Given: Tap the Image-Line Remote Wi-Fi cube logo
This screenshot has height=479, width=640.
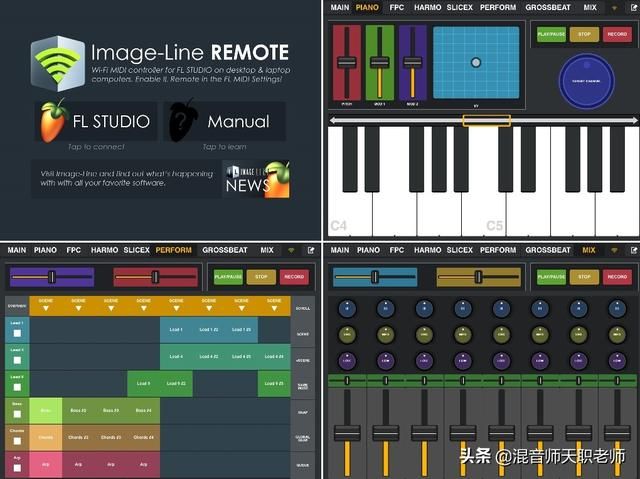Looking at the screenshot, I should [x=58, y=63].
